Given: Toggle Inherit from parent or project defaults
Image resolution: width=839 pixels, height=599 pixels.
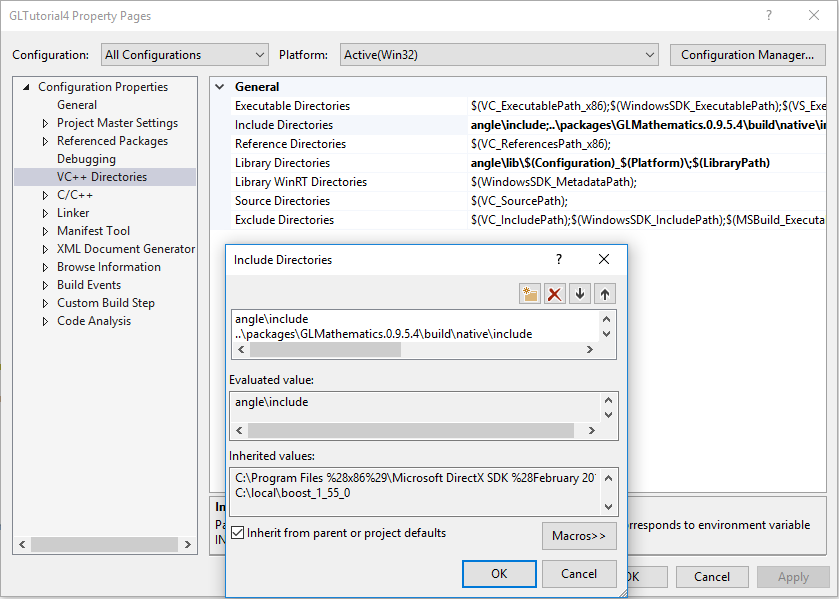Looking at the screenshot, I should 238,533.
